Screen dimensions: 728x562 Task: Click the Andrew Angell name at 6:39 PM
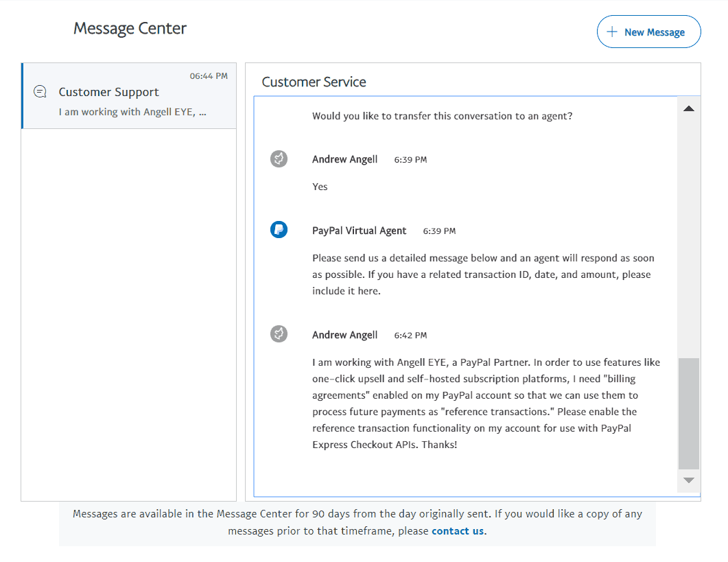[x=344, y=159]
